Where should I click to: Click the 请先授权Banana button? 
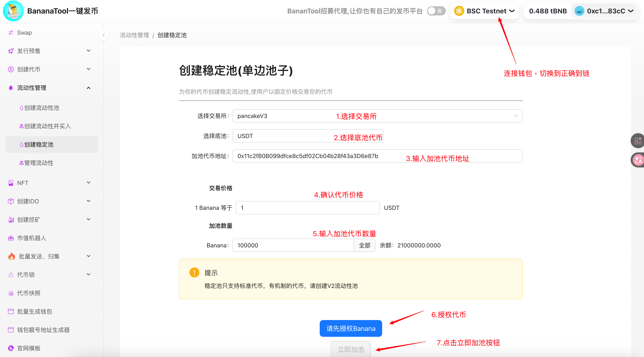[x=350, y=328]
